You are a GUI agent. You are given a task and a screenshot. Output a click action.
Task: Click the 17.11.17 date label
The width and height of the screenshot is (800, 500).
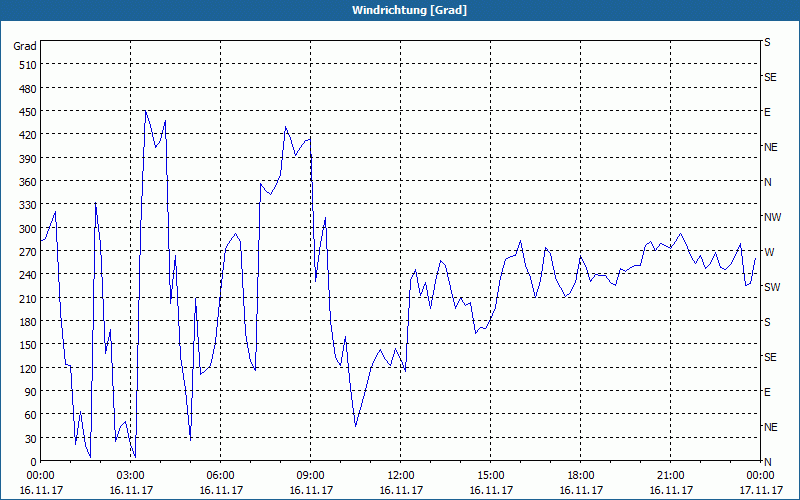tap(761, 490)
